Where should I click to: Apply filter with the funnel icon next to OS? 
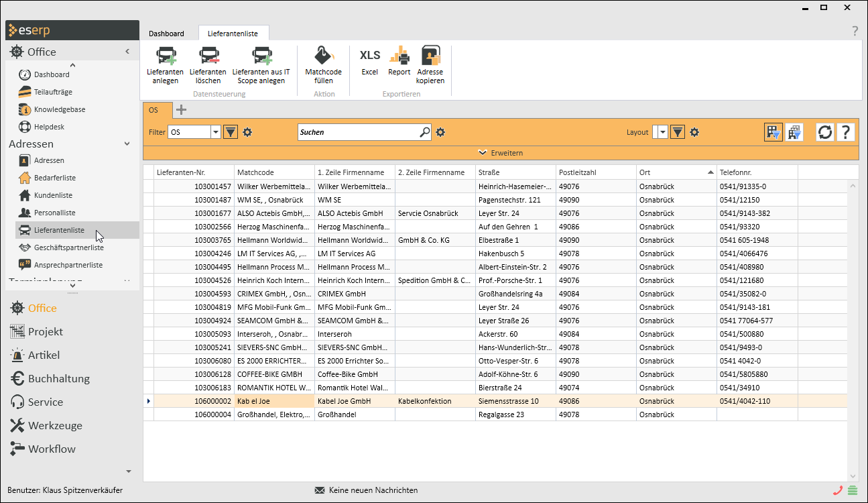pyautogui.click(x=231, y=132)
